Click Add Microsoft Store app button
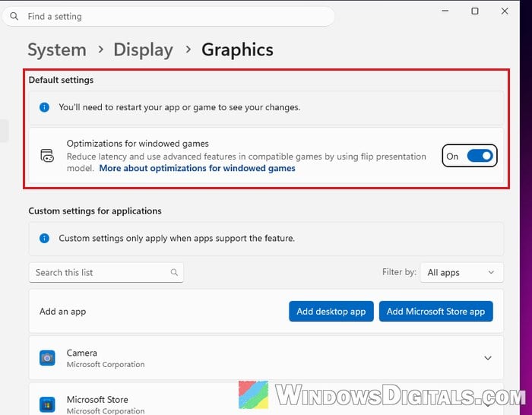The height and width of the screenshot is (415, 532). point(435,311)
